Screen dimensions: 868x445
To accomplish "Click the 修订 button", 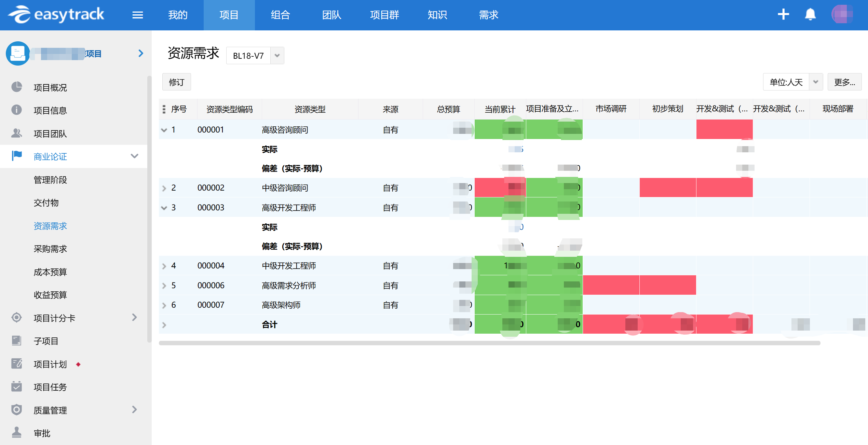I will pyautogui.click(x=176, y=82).
